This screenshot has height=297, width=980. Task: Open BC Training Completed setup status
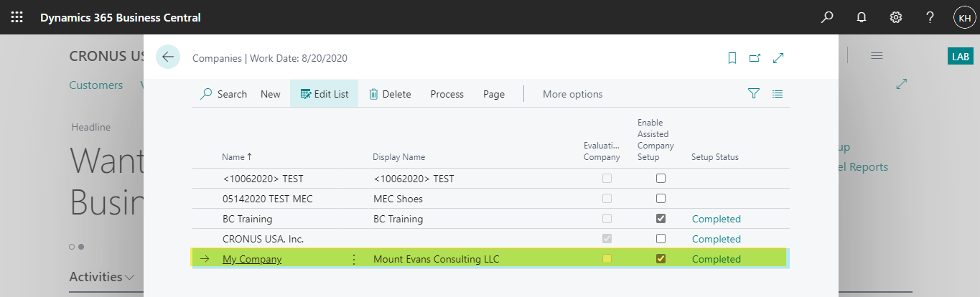716,219
